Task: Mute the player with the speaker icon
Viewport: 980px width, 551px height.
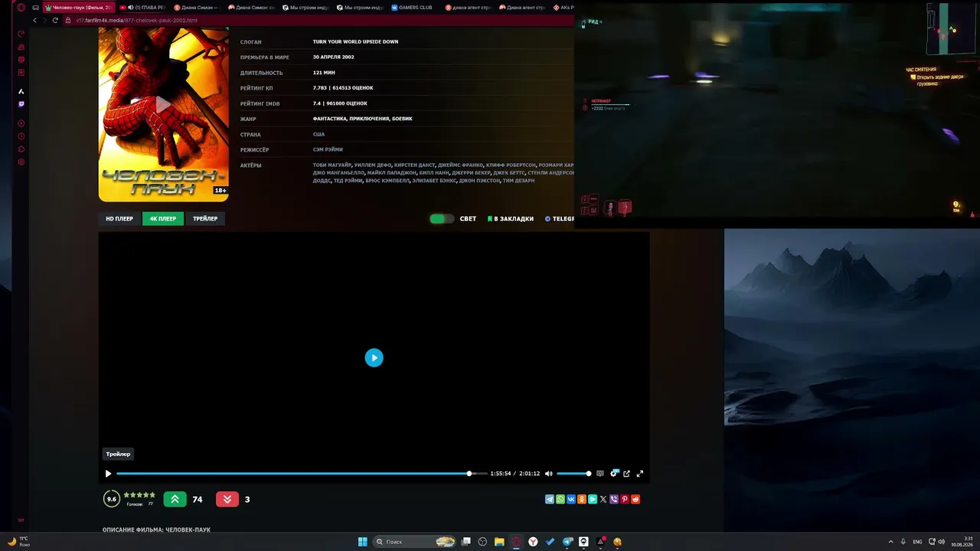Action: [x=548, y=474]
